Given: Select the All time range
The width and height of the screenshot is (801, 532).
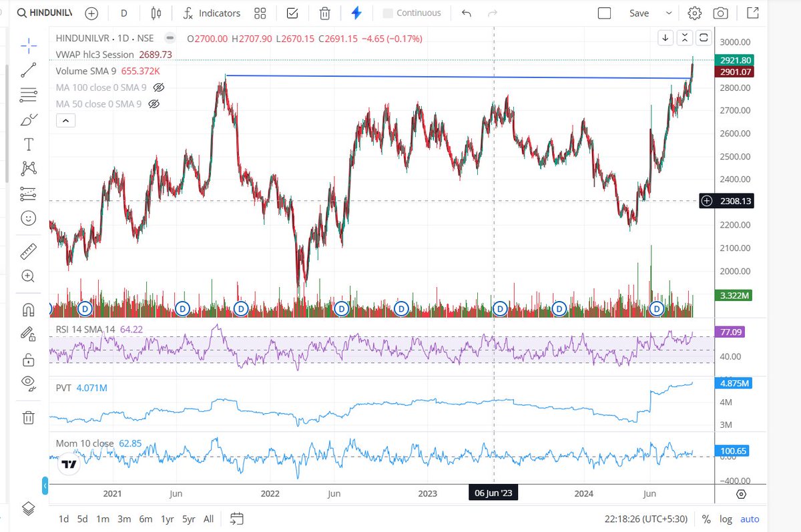Looking at the screenshot, I should coord(209,519).
